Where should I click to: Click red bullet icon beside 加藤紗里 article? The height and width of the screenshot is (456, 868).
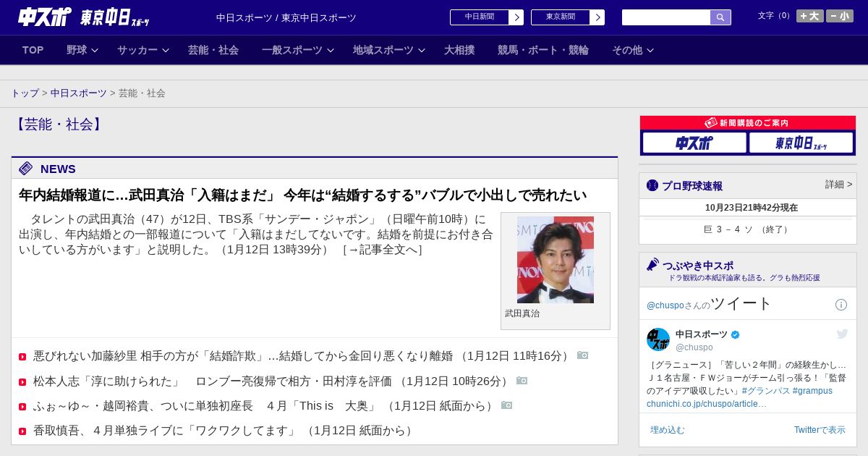(x=22, y=357)
